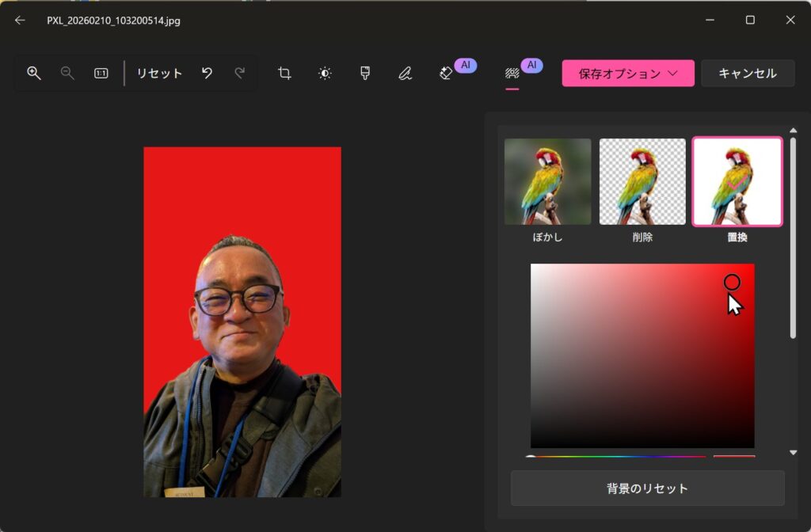Click the redo arrow icon
Screen dimensions: 811x532
click(239, 73)
